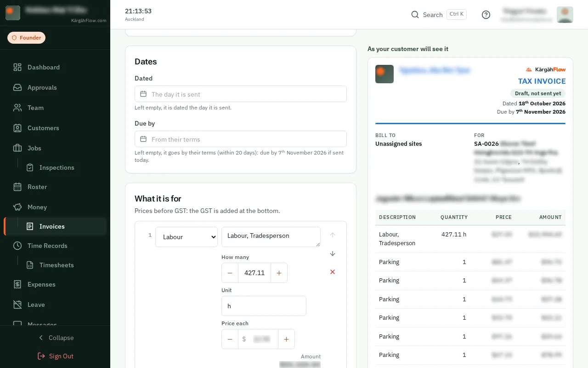The height and width of the screenshot is (368, 588).
Task: Click the help question mark icon
Action: click(486, 15)
